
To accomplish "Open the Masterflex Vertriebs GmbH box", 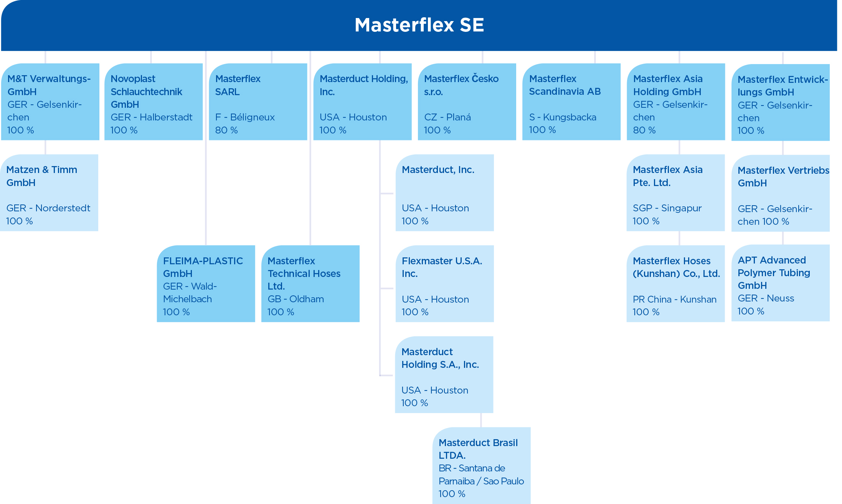I will coord(781,193).
